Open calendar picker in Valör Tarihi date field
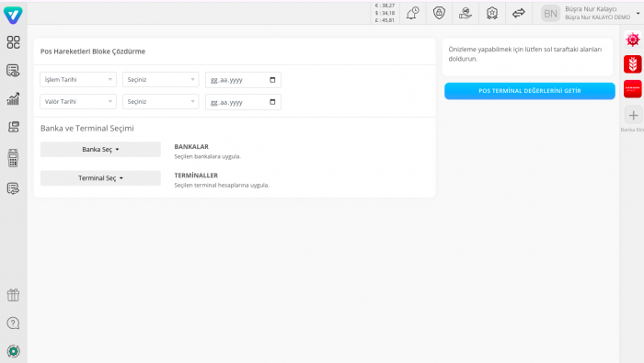Image resolution: width=644 pixels, height=363 pixels. (272, 102)
